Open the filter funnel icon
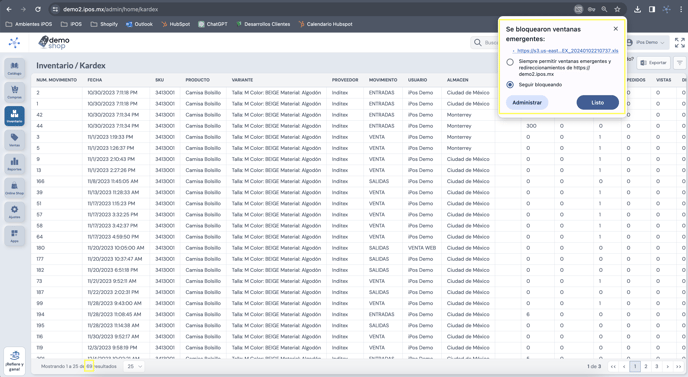 pyautogui.click(x=680, y=63)
